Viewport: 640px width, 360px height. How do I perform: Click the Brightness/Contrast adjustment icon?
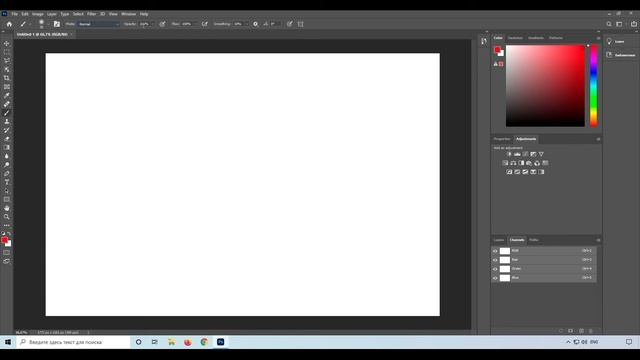[x=509, y=154]
